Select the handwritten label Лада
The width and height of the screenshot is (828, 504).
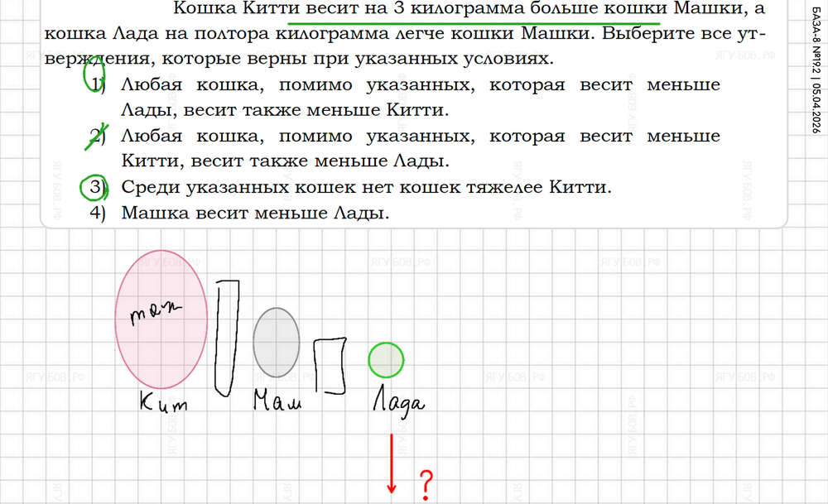point(397,402)
